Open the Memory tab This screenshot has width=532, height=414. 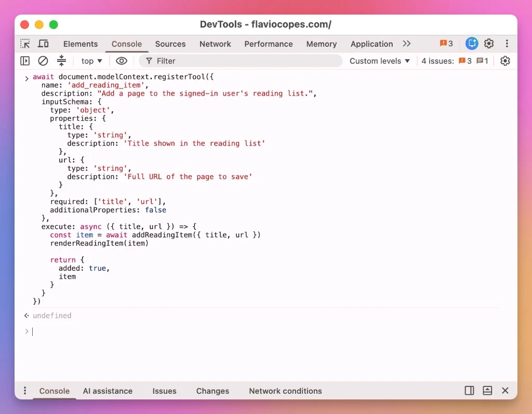pyautogui.click(x=321, y=44)
